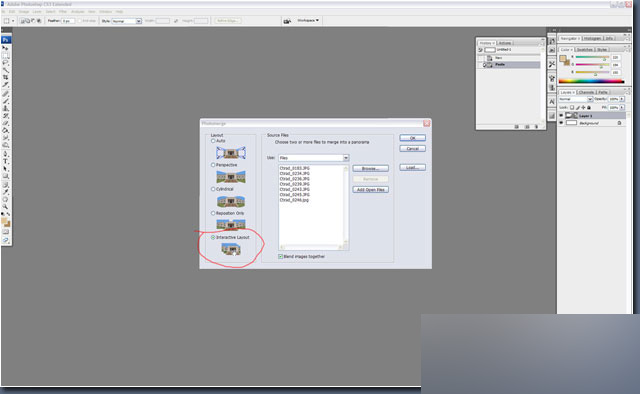The height and width of the screenshot is (394, 640).
Task: Click the Browse button
Action: tap(371, 168)
